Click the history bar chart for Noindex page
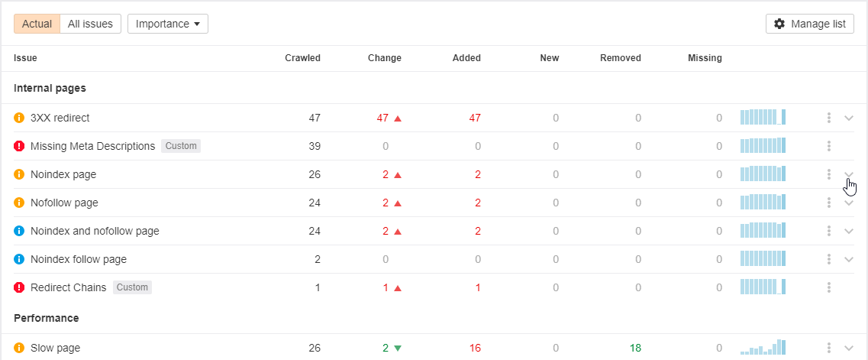This screenshot has height=360, width=868. (x=763, y=174)
